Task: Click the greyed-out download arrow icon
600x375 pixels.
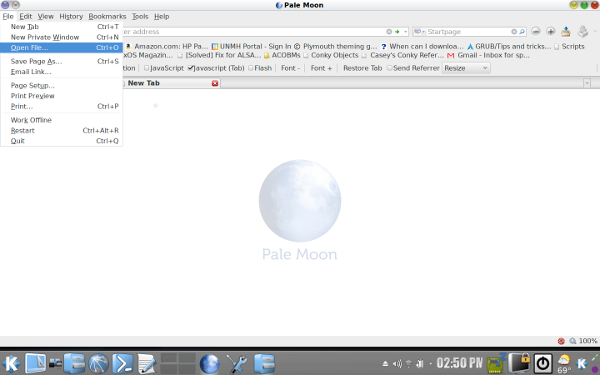Action: point(582,31)
